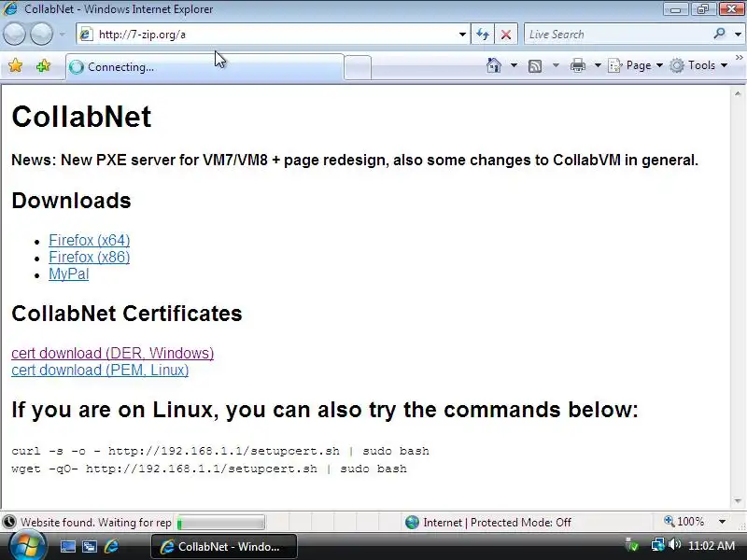Click the Internet zone globe icon
The image size is (747, 560).
click(x=412, y=523)
